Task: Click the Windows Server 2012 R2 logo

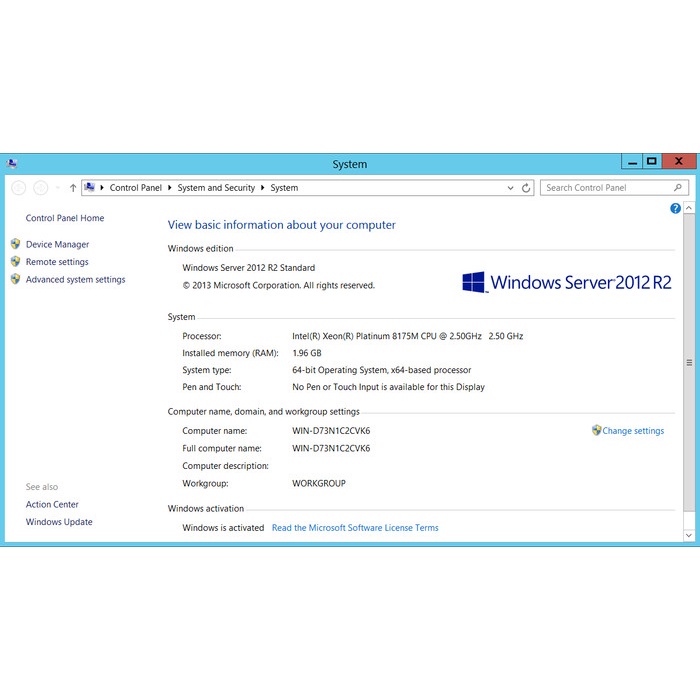Action: coord(566,282)
